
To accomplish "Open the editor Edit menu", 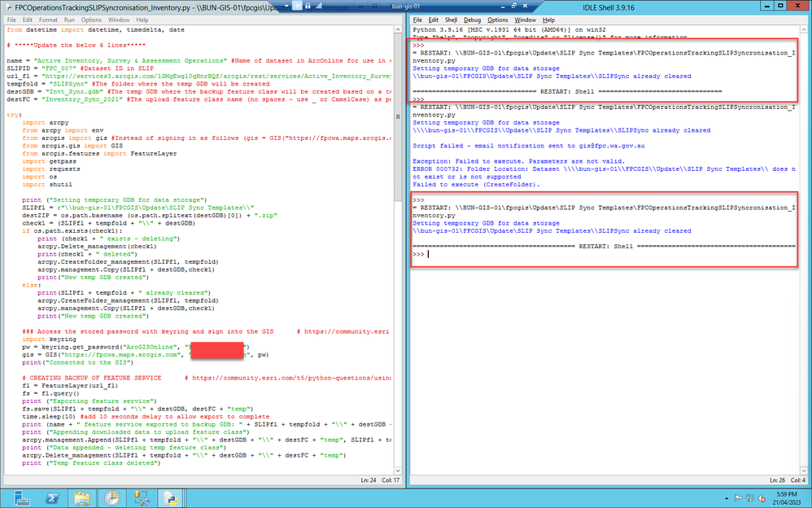I will click(28, 20).
